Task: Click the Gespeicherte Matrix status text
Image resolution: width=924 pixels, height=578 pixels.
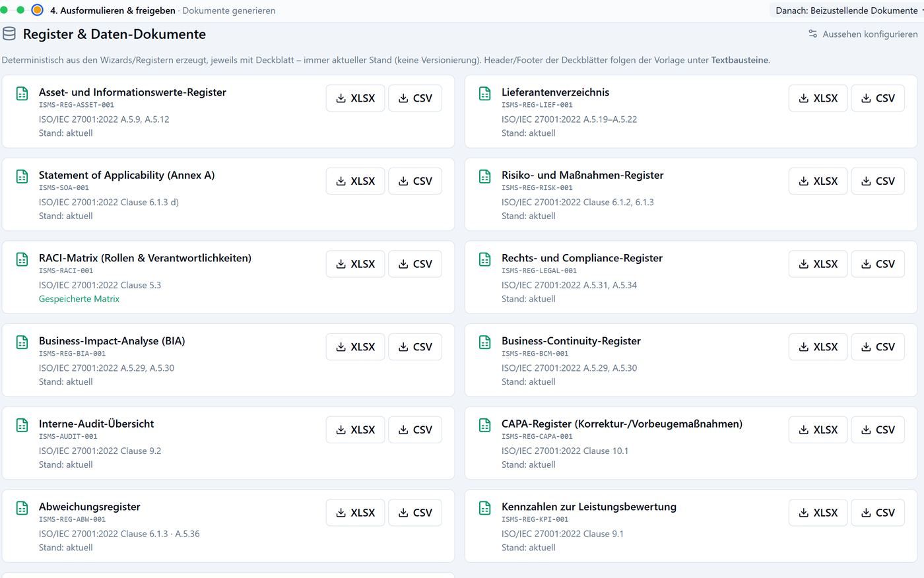Action: pyautogui.click(x=79, y=299)
